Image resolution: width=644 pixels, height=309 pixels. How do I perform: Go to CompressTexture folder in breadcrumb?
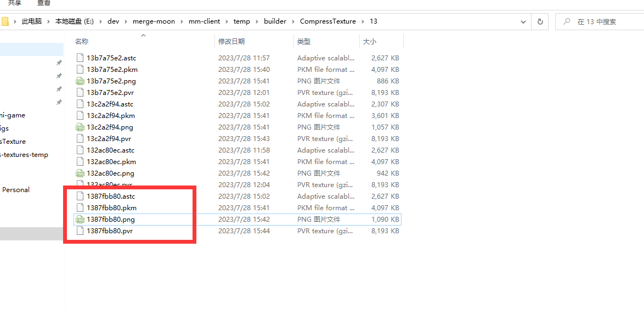tap(327, 21)
